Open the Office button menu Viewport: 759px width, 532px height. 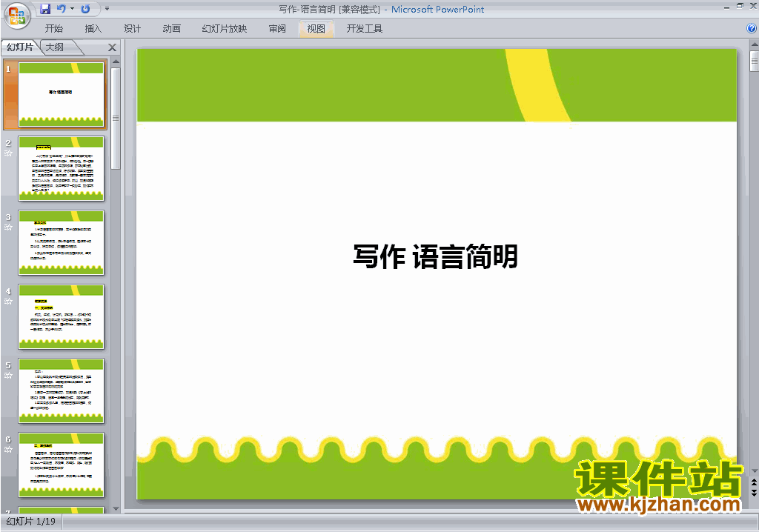[x=17, y=16]
